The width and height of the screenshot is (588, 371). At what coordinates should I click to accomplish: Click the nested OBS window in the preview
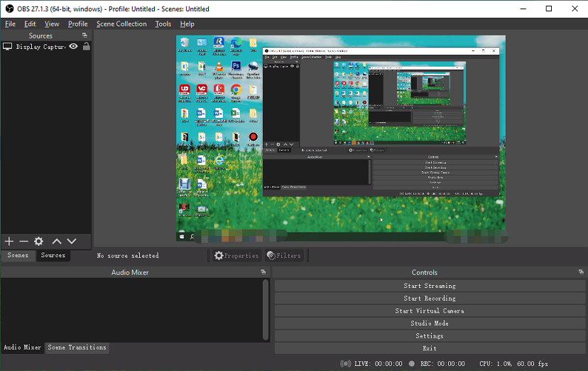381,122
